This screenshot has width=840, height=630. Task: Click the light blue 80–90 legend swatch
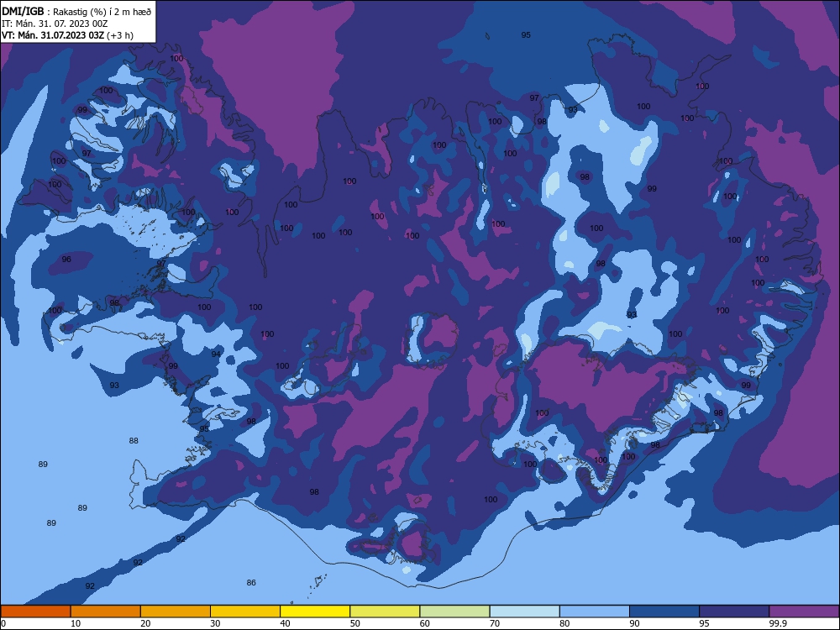coord(595,612)
